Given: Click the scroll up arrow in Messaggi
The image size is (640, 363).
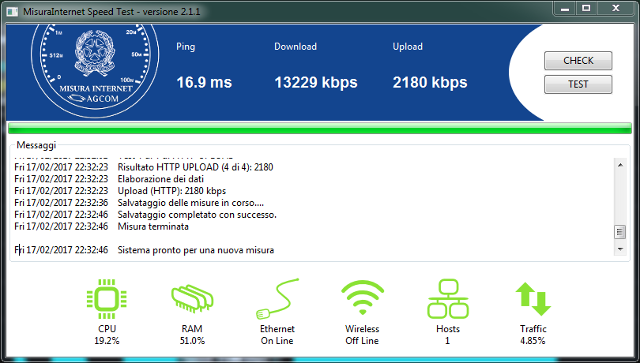Looking at the screenshot, I should 620,165.
